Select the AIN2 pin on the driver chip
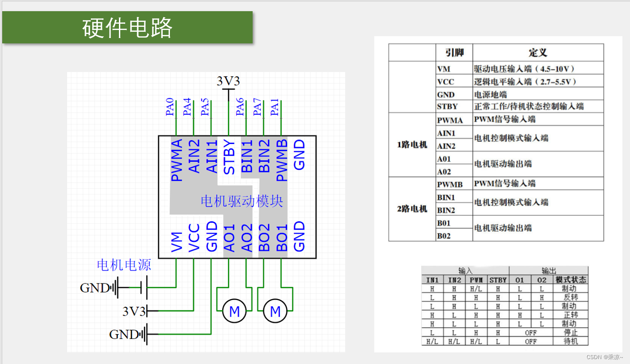630x364 pixels. coord(194,156)
